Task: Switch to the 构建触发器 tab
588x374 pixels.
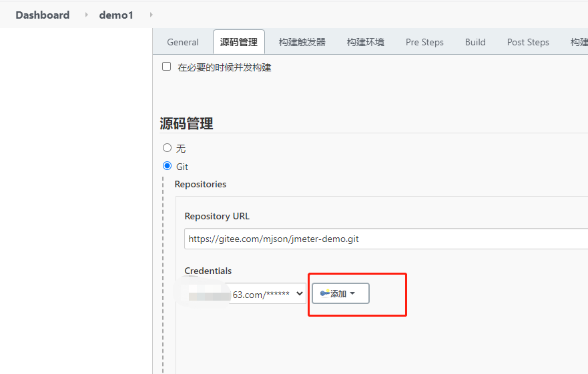Action: [x=302, y=42]
